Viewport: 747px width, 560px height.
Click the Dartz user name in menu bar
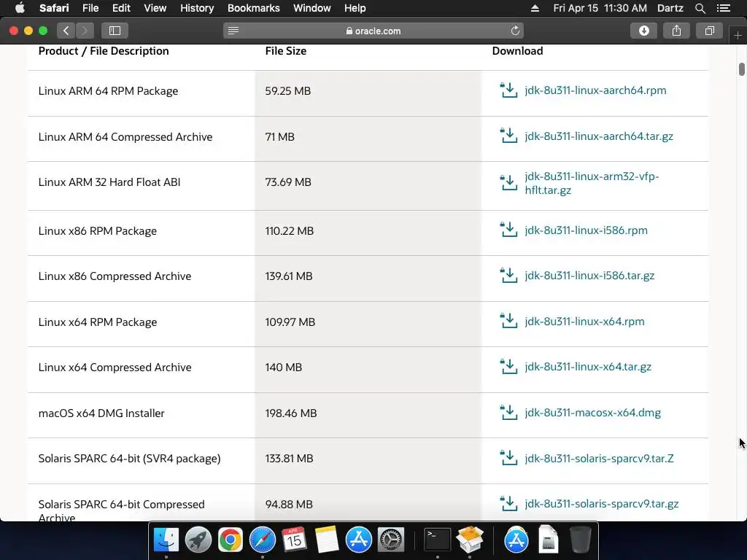pos(670,8)
